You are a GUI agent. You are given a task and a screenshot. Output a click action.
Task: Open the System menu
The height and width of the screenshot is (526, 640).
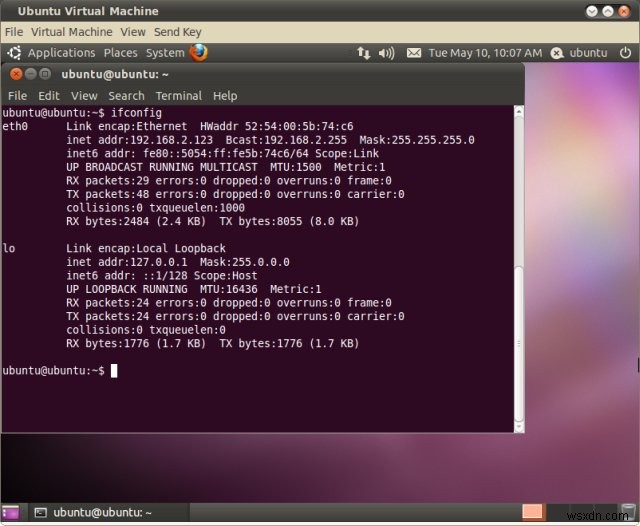click(165, 53)
